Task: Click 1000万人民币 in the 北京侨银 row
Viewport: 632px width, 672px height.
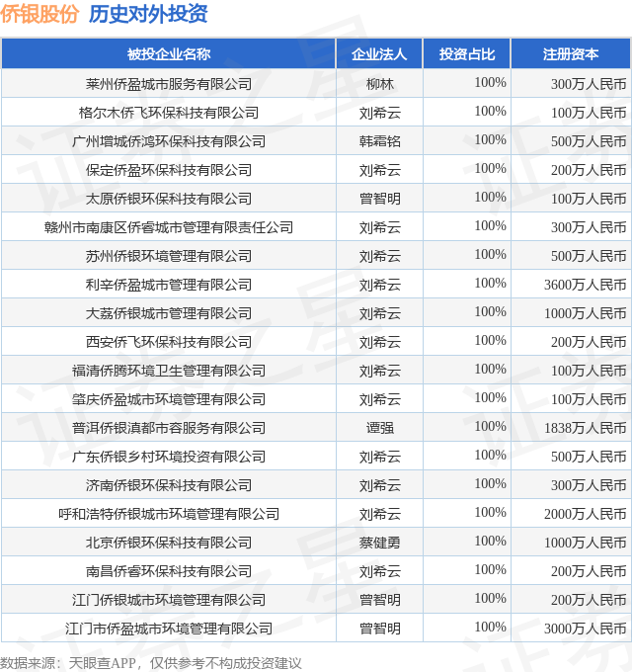Action: (585, 543)
